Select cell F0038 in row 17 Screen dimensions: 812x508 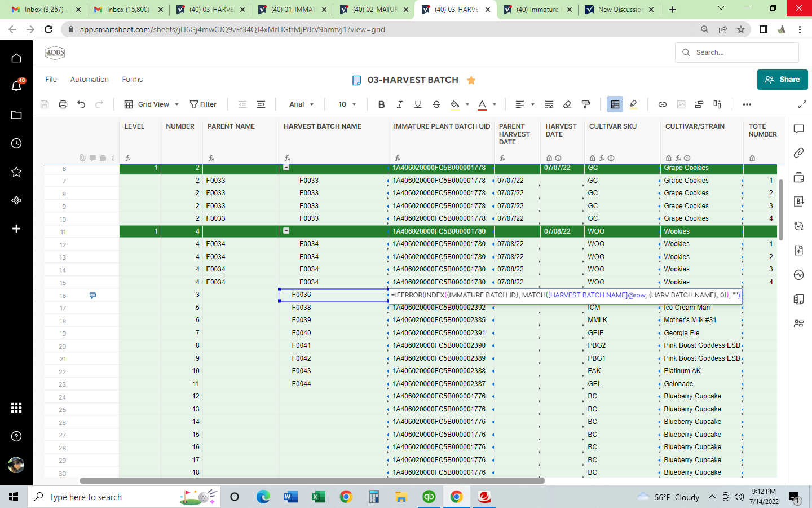(334, 308)
